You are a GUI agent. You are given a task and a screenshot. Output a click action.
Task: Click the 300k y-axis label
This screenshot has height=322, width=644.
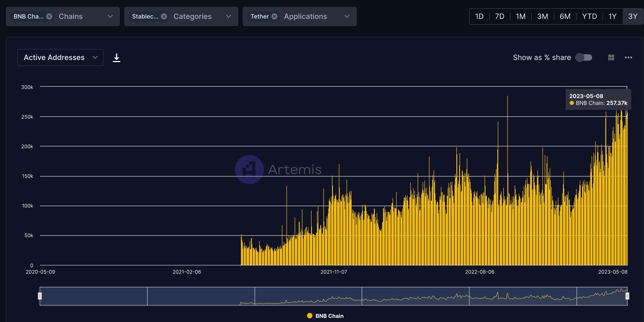[27, 87]
